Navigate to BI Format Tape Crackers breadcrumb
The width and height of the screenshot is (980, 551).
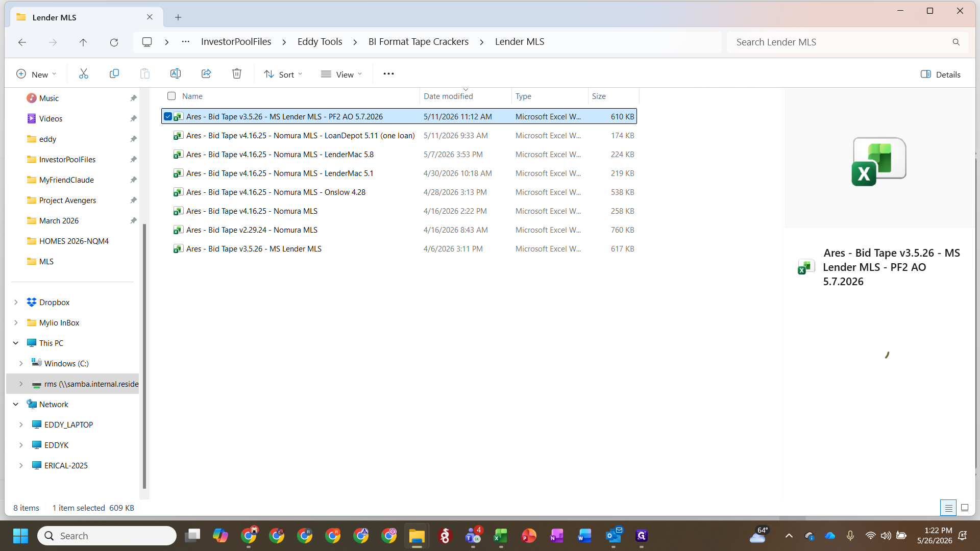(419, 42)
